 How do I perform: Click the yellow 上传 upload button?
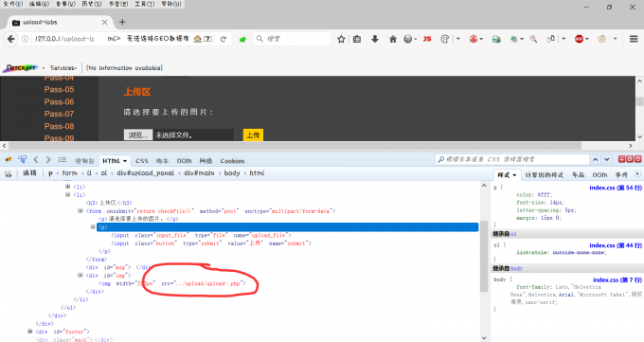[x=253, y=135]
